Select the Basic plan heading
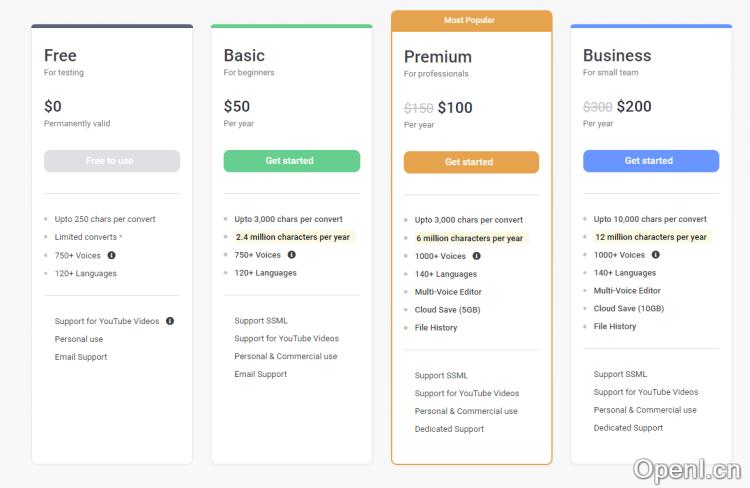This screenshot has height=488, width=750. pyautogui.click(x=244, y=55)
